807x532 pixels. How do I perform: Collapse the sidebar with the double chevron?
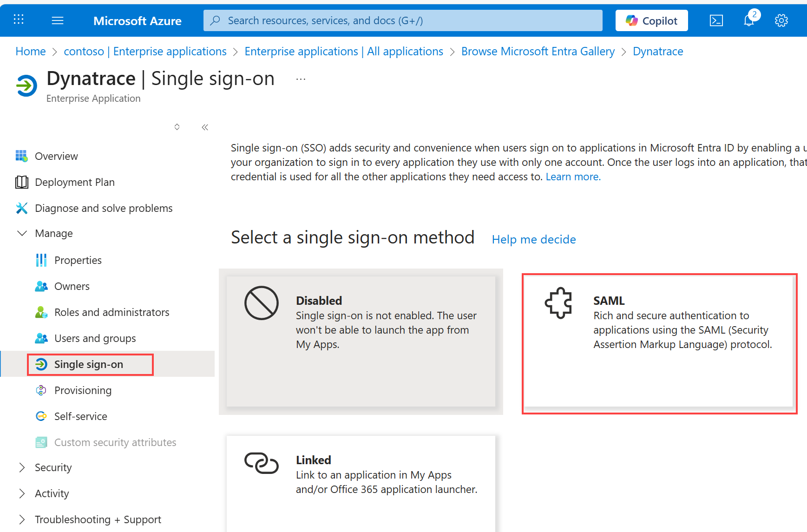coord(205,127)
